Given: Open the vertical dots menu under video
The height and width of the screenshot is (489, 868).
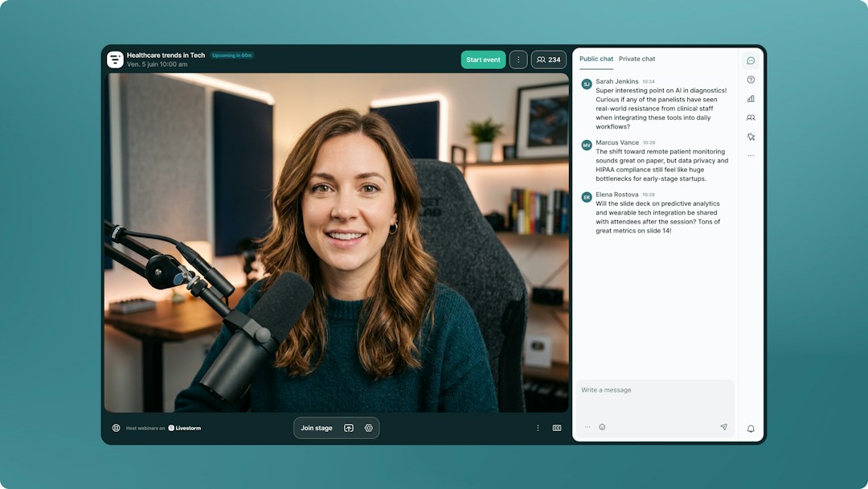Looking at the screenshot, I should pos(538,428).
